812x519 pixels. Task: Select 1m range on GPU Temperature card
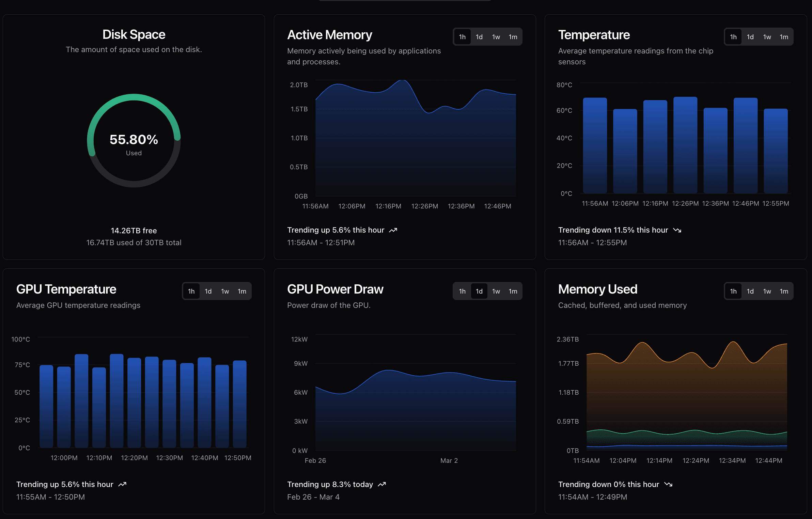click(x=242, y=291)
